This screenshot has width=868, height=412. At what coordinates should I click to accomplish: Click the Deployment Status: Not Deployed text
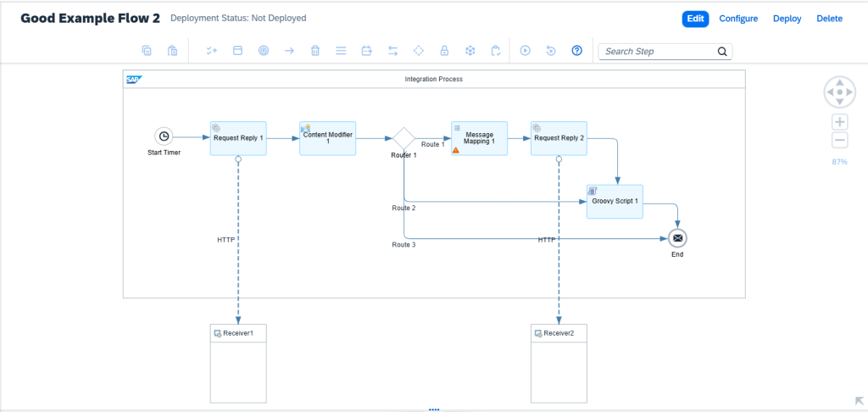[238, 19]
